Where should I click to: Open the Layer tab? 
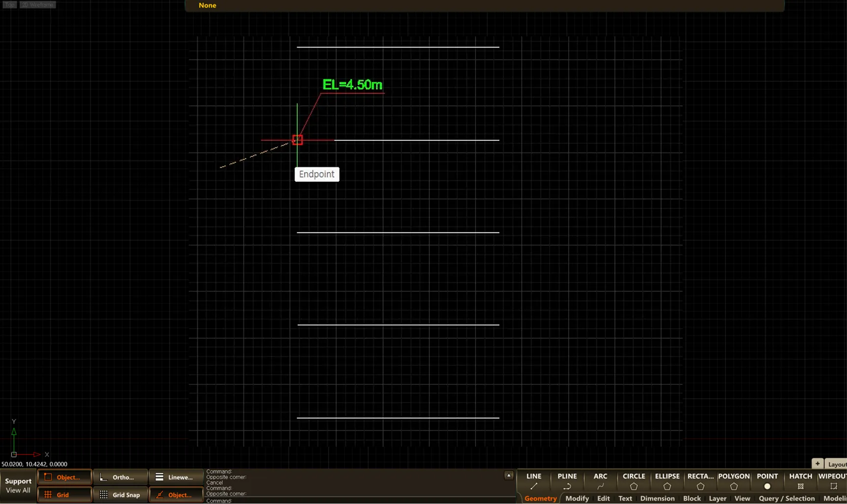pos(717,498)
